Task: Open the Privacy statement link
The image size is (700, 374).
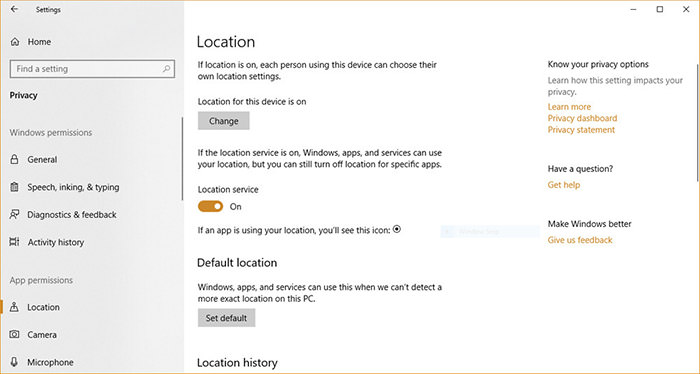Action: coord(581,130)
